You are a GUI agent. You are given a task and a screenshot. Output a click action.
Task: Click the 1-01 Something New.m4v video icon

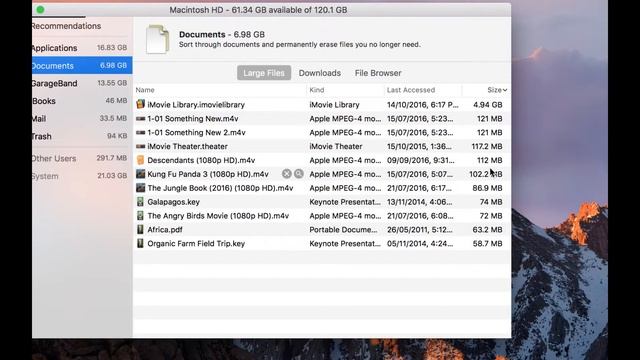[140, 118]
